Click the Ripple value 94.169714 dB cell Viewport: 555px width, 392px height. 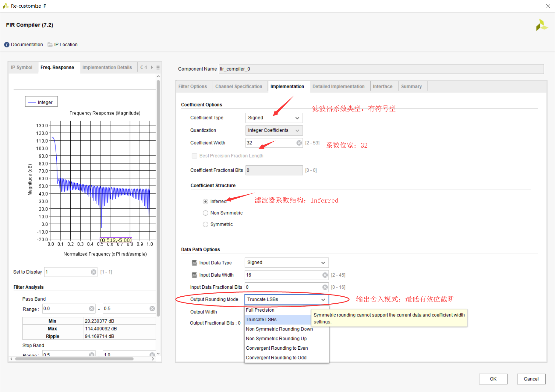click(119, 336)
